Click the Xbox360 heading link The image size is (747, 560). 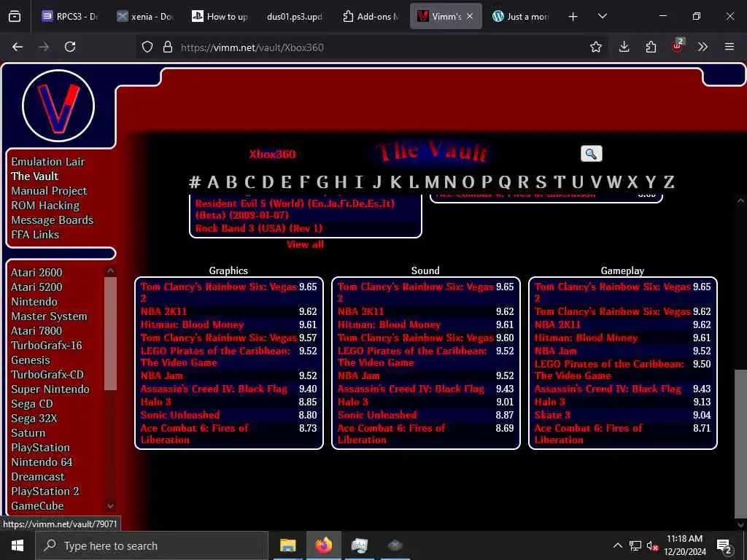tap(273, 155)
